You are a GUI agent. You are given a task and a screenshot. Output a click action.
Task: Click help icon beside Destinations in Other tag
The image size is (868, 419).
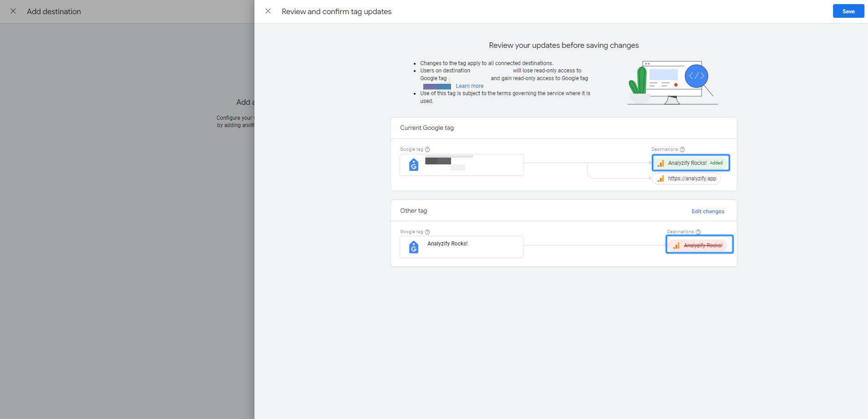click(x=698, y=232)
